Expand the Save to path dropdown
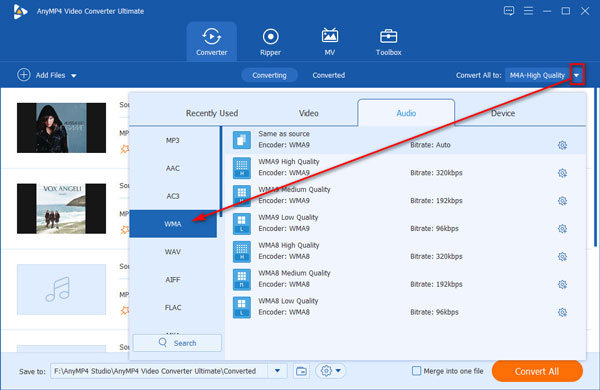The width and height of the screenshot is (600, 390). [277, 370]
